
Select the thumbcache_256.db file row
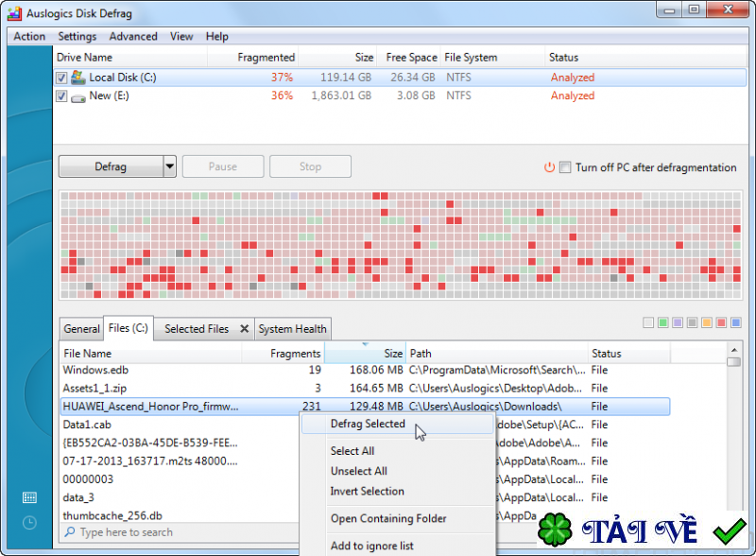(x=180, y=516)
